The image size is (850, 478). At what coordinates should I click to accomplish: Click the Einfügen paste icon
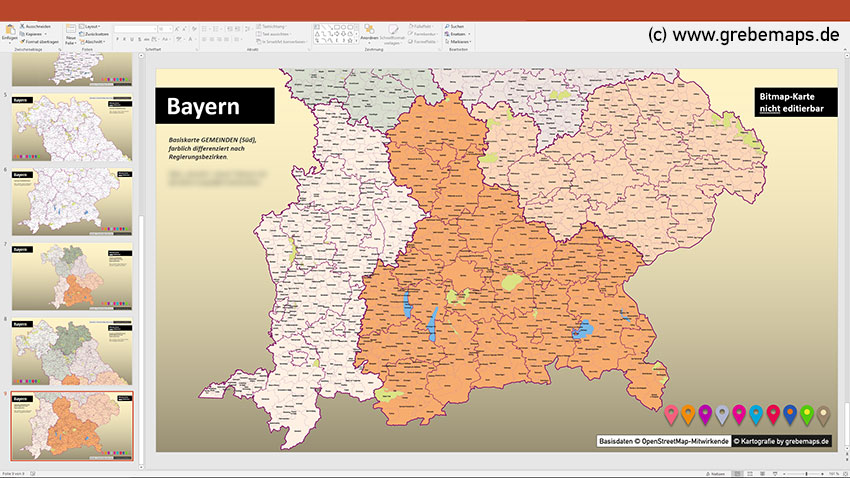(9, 30)
